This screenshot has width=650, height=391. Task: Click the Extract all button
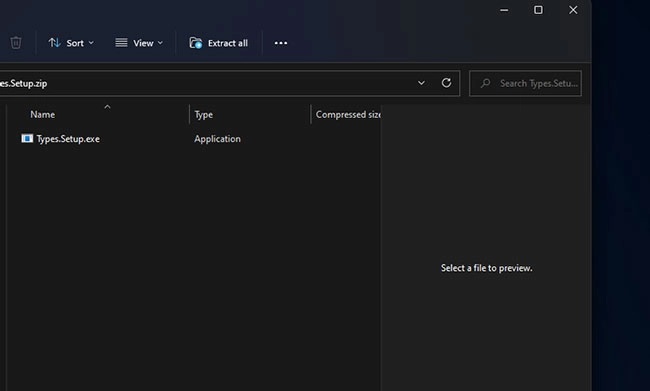coord(218,43)
